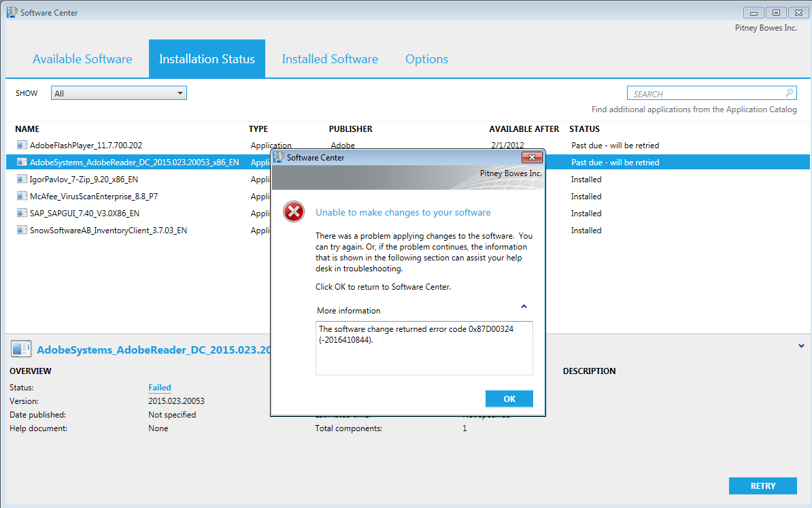Screen dimensions: 812x508
Task: Click Installed status of the McAfee row
Action: tap(586, 197)
